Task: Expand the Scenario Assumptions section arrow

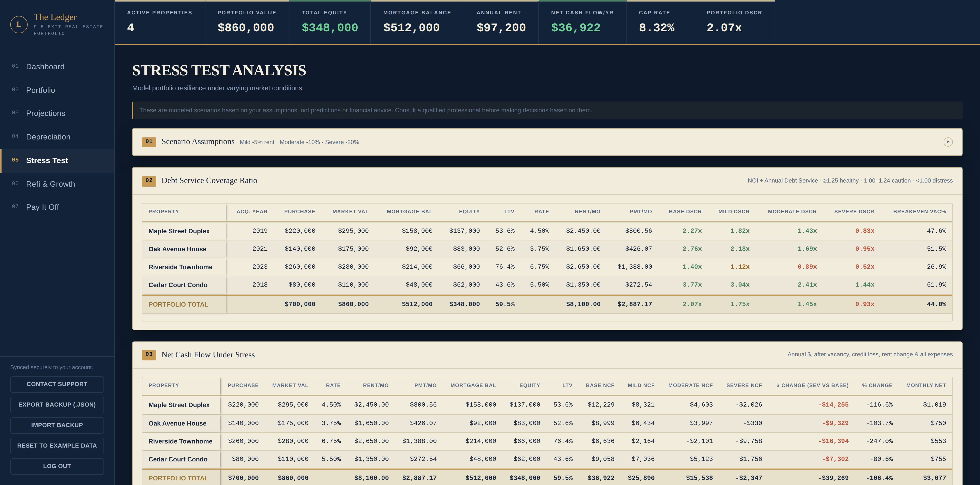Action: (x=948, y=142)
